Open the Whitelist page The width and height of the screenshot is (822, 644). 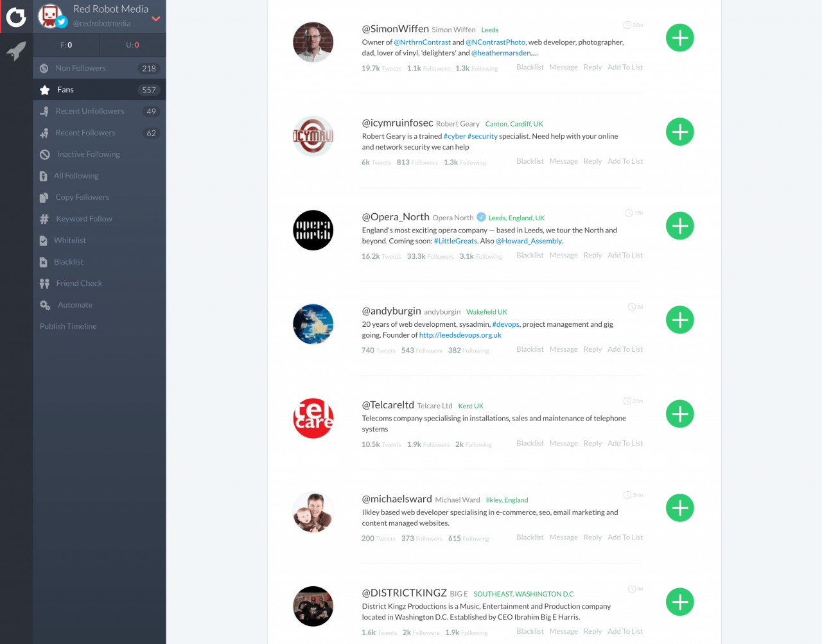[x=100, y=240]
